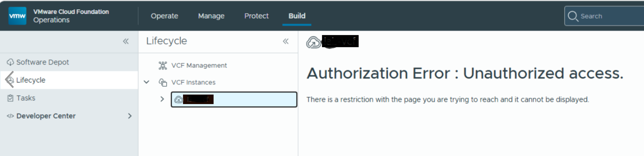This screenshot has width=644, height=156.
Task: Click the search magnifier icon
Action: pos(573,16)
